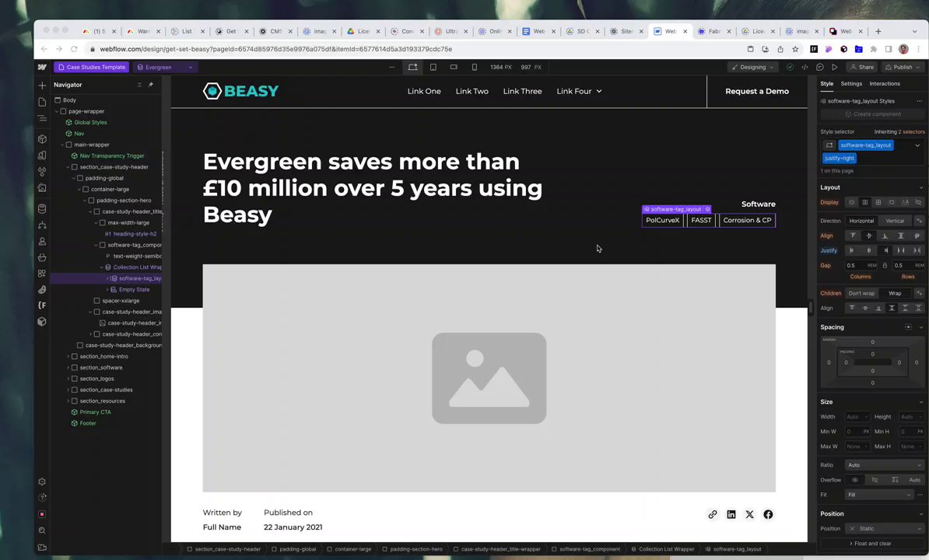Toggle overflow visible eye icon
The width and height of the screenshot is (929, 560).
point(854,480)
